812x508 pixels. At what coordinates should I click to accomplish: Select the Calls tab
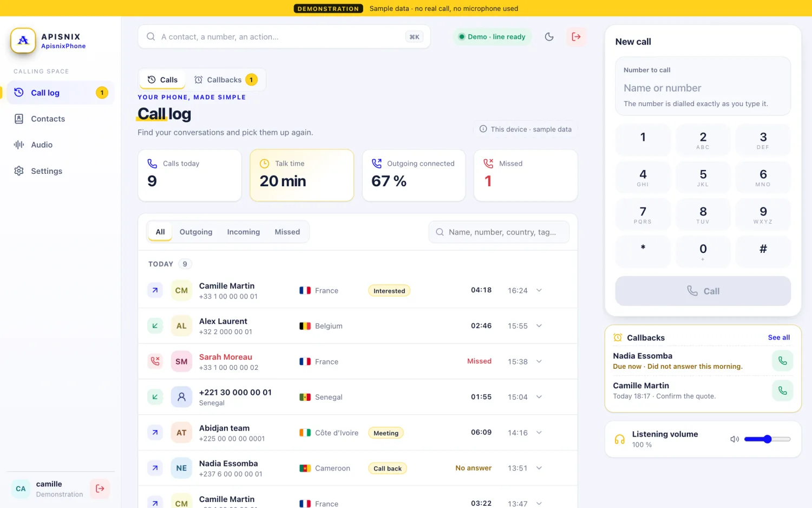point(162,80)
